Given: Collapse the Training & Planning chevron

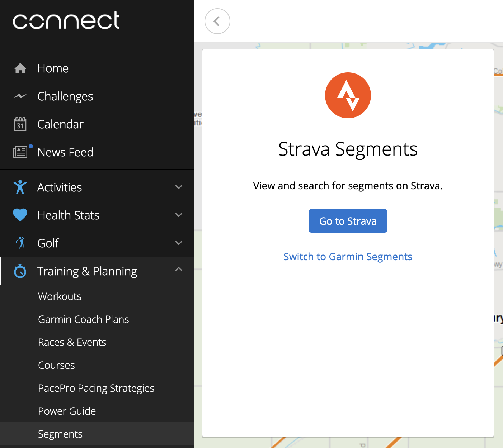Looking at the screenshot, I should [x=179, y=269].
